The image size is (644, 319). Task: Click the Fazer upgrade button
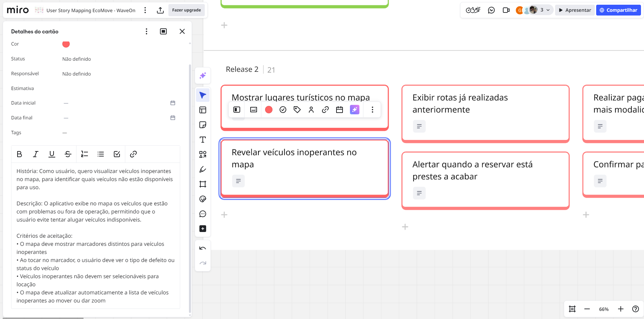(x=186, y=10)
